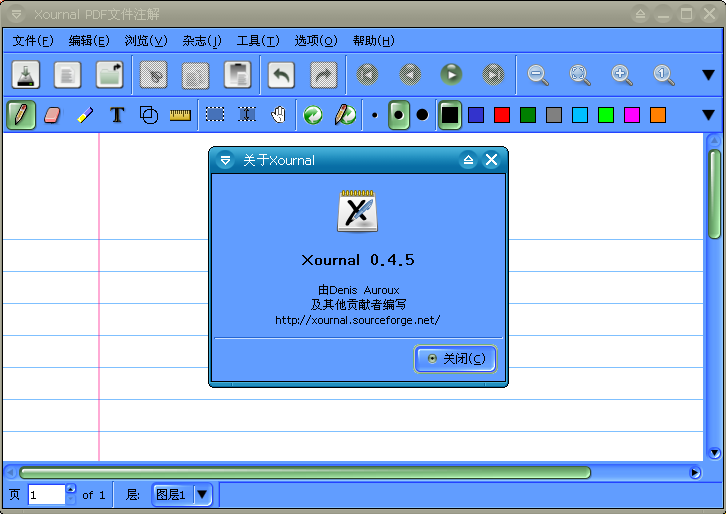Click the scroll down arrow
Viewport: 726px width, 514px height.
pos(714,453)
